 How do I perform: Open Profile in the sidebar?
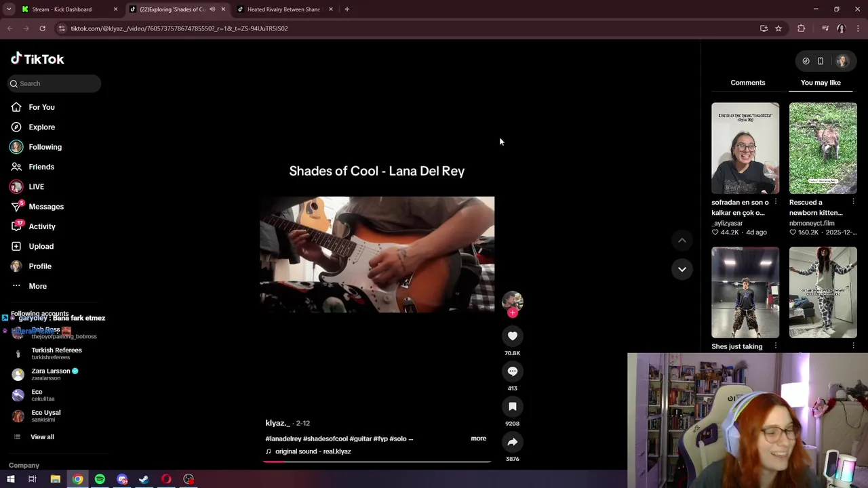pyautogui.click(x=40, y=266)
